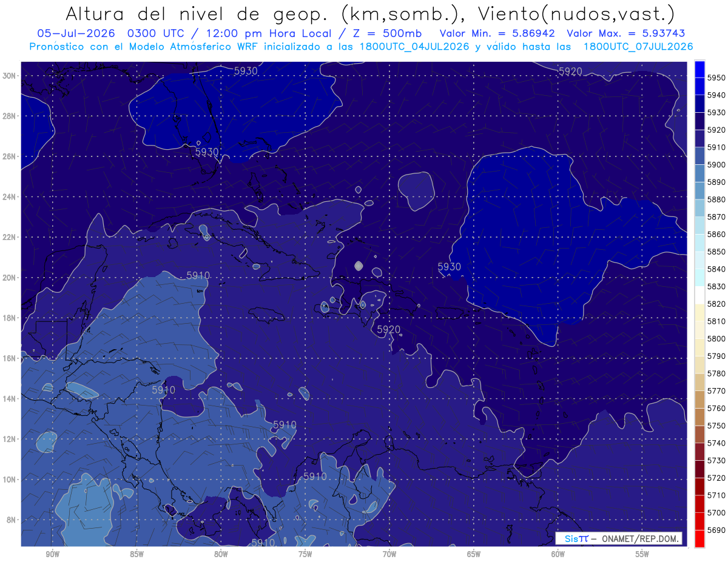Click the 5950 legend value

pos(716,78)
